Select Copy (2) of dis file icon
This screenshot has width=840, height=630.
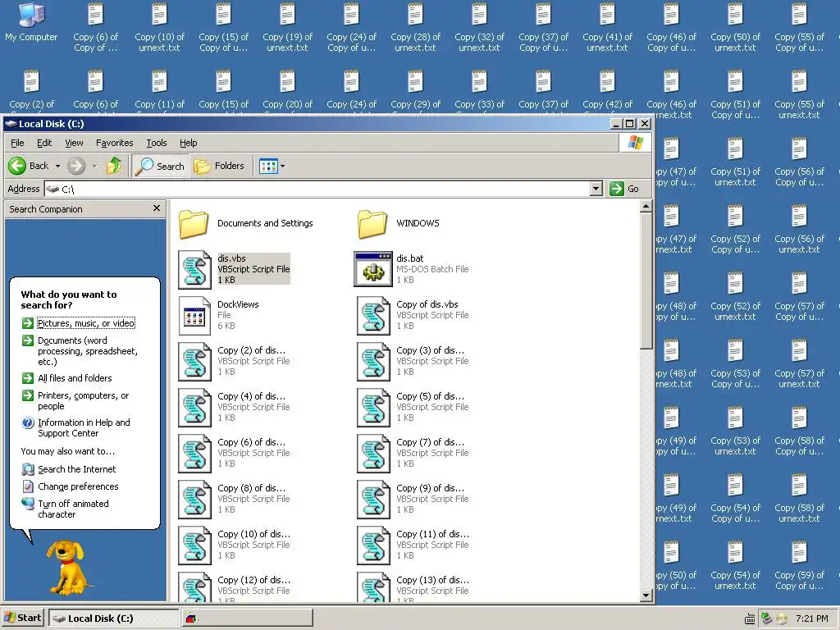194,362
